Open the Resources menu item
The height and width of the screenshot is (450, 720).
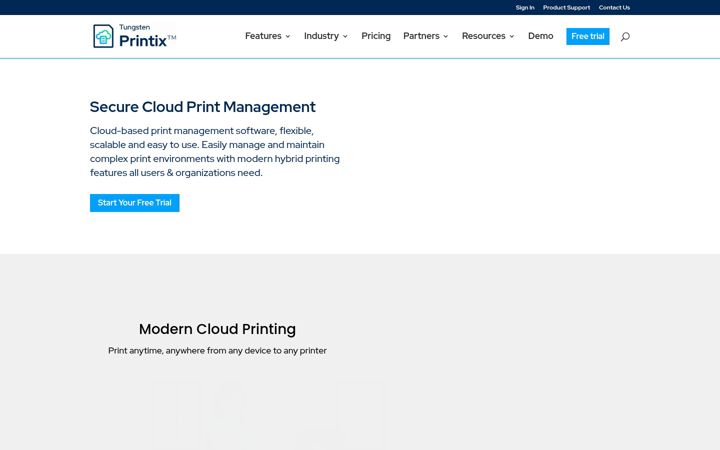click(x=484, y=36)
